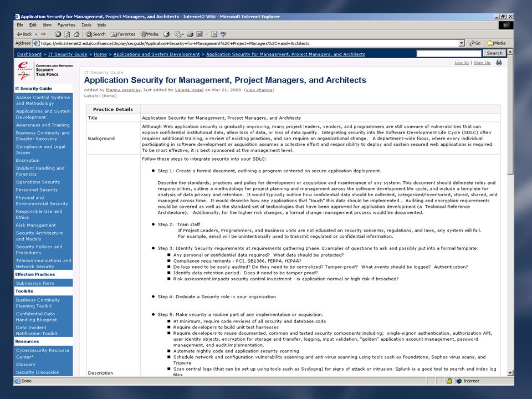Open Risk Management sidebar link

point(35,225)
